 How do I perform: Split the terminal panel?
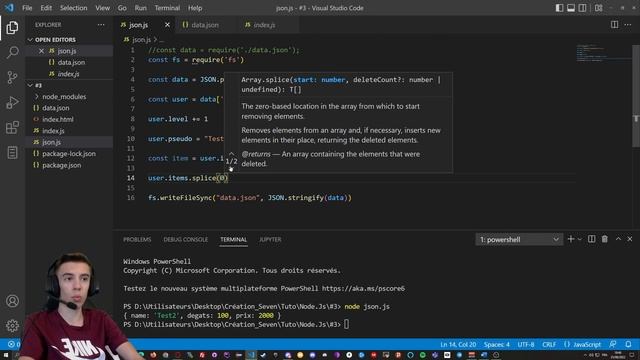[591, 239]
